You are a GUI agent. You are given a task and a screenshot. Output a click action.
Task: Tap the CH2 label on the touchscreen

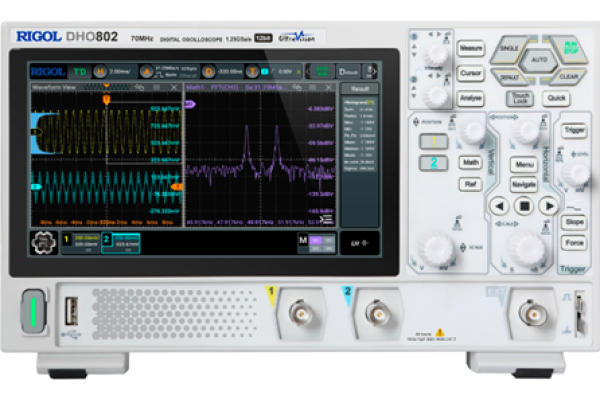point(107,241)
